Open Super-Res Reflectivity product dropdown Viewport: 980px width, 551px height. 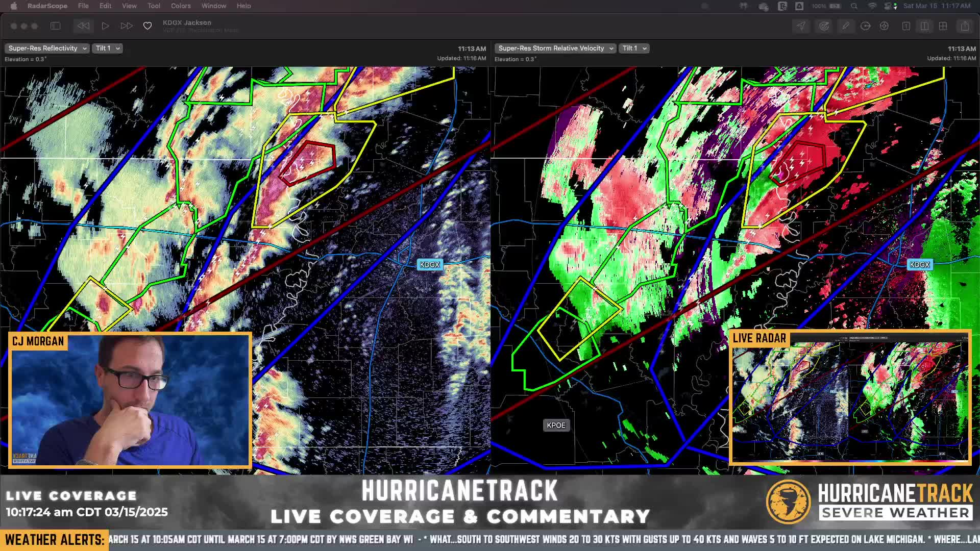(x=47, y=48)
